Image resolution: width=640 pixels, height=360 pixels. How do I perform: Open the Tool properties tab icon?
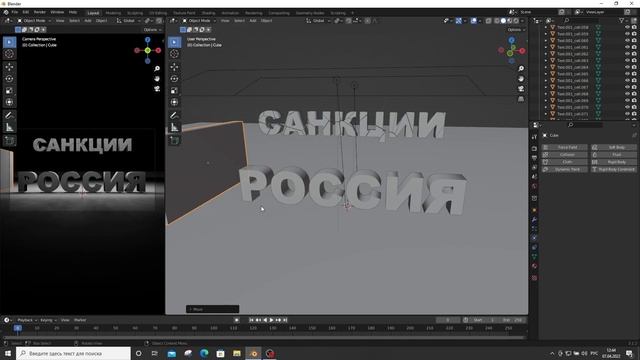coord(534,137)
